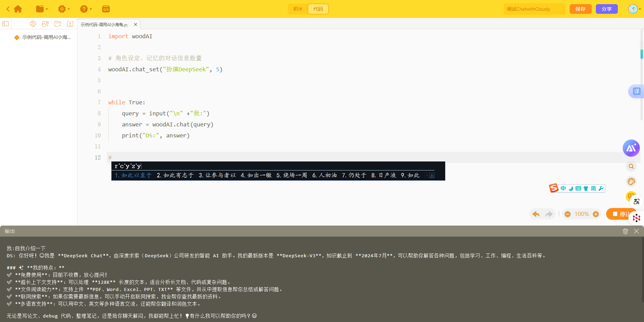Viewport: 644px width, 322px height.
Task: Switch to 代码 code mode
Action: 318,9
